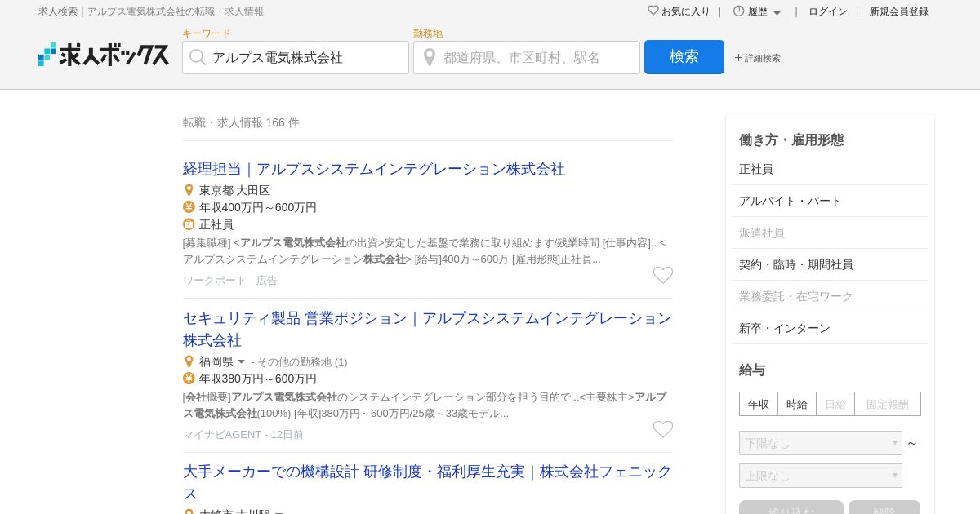Click yen icon beside 年収400万円～600万円
The width and height of the screenshot is (980, 514).
tap(189, 207)
